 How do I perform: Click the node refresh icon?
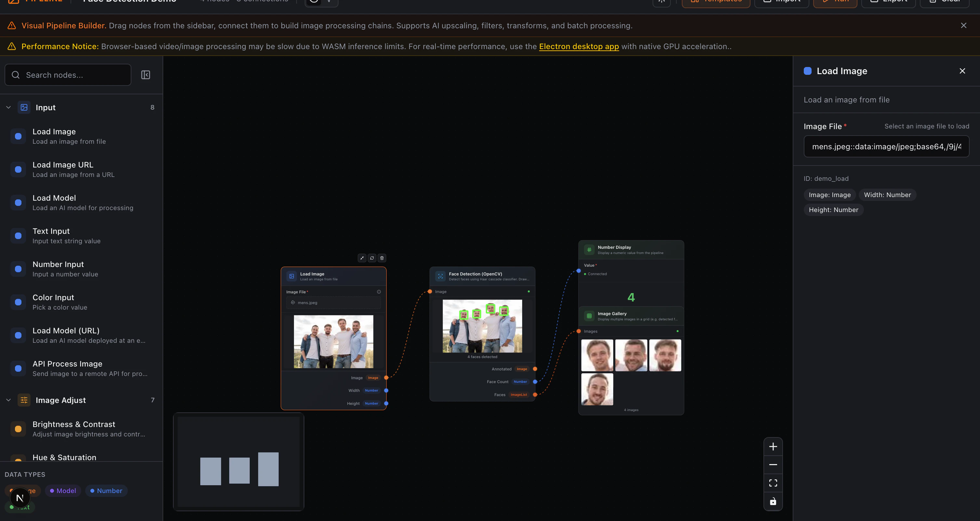tap(372, 258)
